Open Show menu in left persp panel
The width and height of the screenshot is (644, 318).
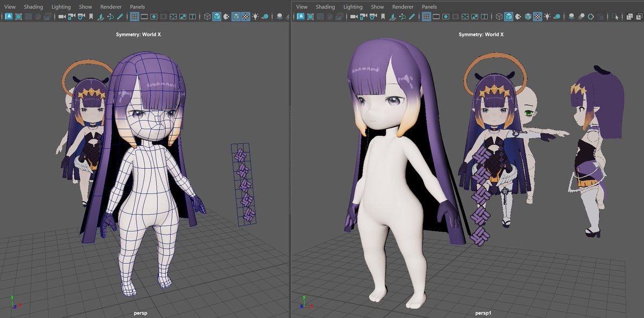coord(85,6)
